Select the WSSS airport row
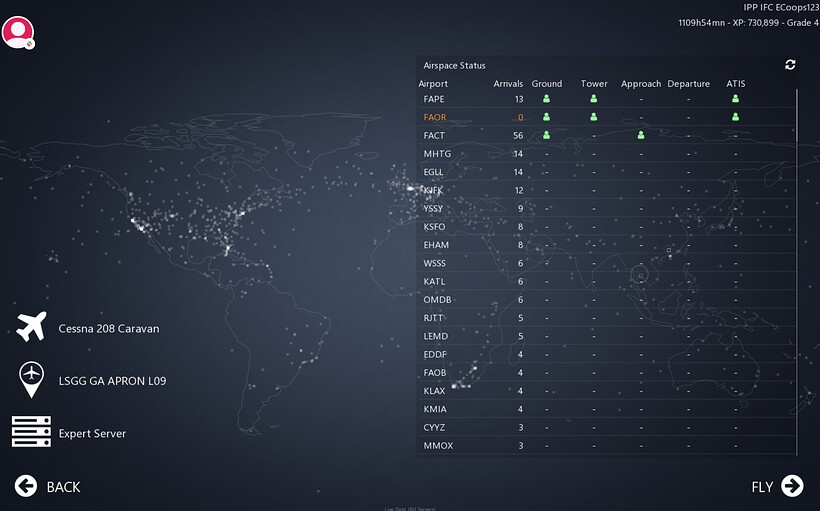Screen dimensions: 820x511 click(x=607, y=263)
